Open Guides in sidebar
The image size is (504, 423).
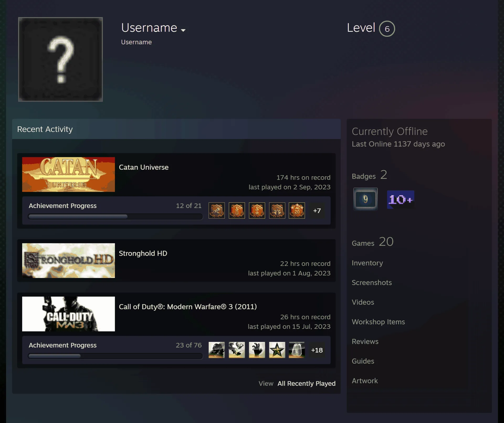pyautogui.click(x=363, y=361)
